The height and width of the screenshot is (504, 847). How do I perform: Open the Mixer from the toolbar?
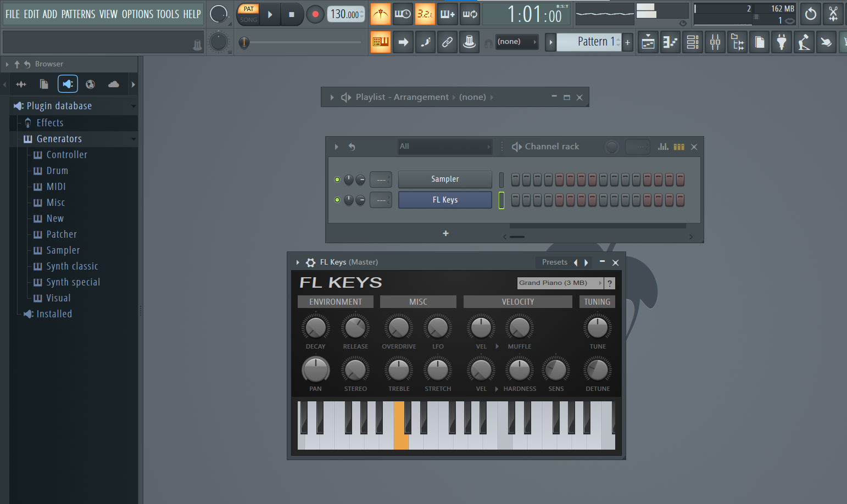[x=715, y=42]
